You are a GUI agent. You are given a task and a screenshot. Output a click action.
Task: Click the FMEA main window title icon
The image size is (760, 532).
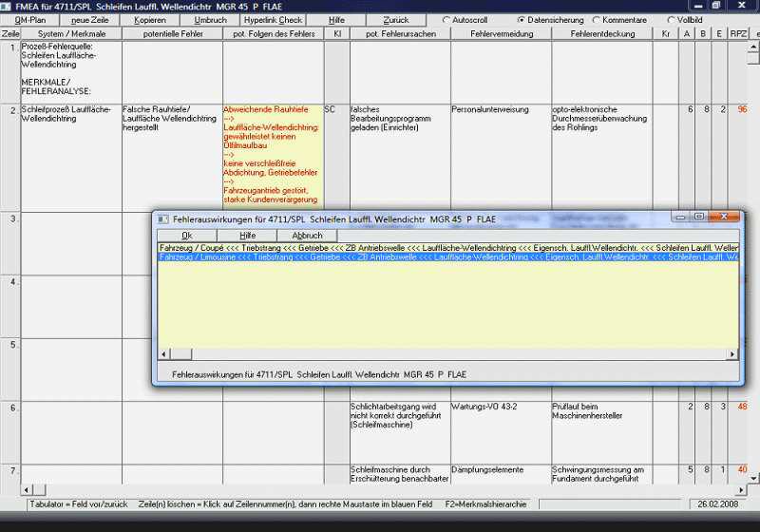pyautogui.click(x=6, y=7)
